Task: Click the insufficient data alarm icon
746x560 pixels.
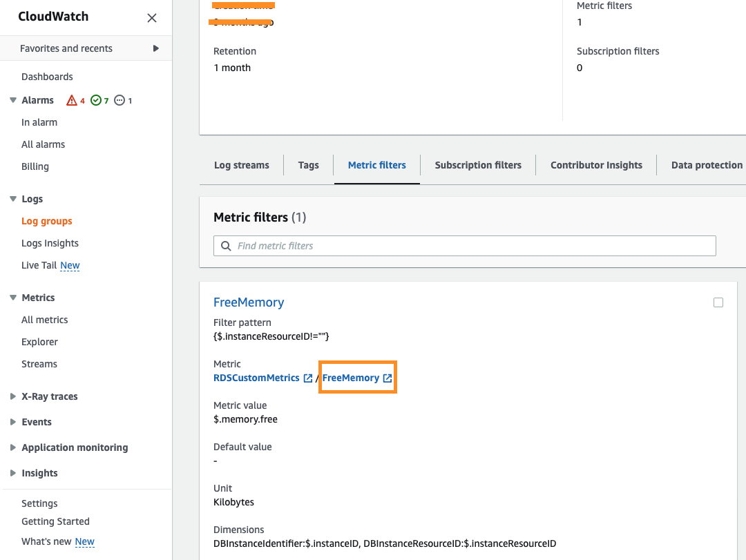Action: [x=119, y=100]
